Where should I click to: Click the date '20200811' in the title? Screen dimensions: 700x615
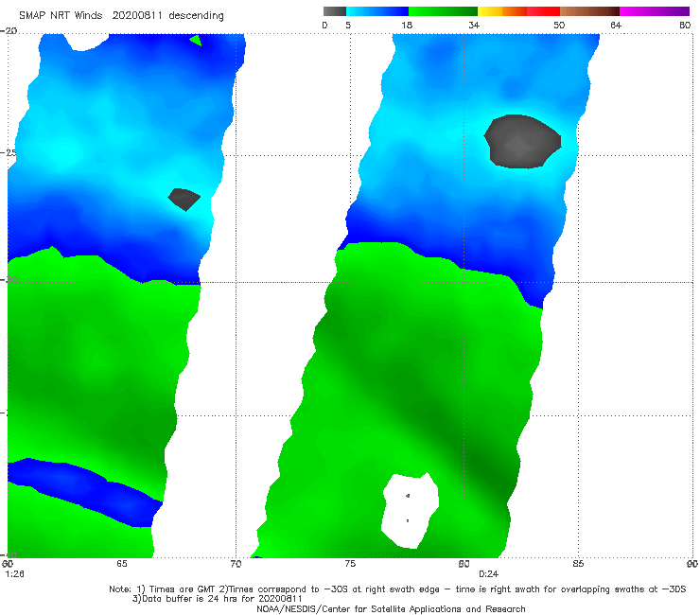[x=137, y=15]
